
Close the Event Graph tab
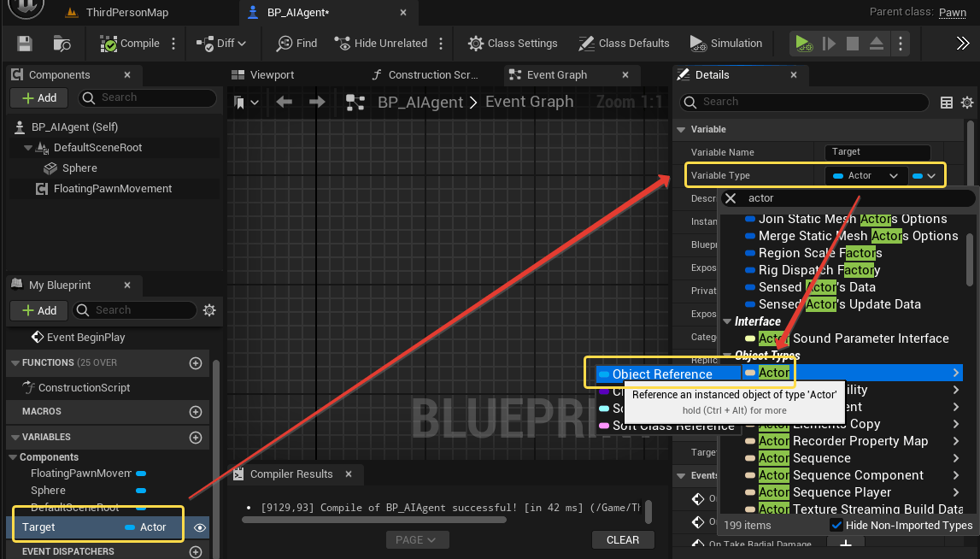click(x=625, y=74)
